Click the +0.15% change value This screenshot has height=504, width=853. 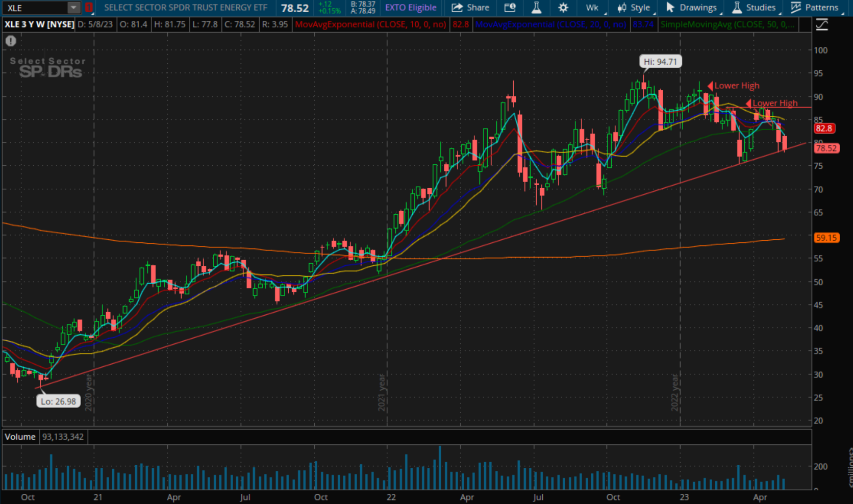[329, 11]
